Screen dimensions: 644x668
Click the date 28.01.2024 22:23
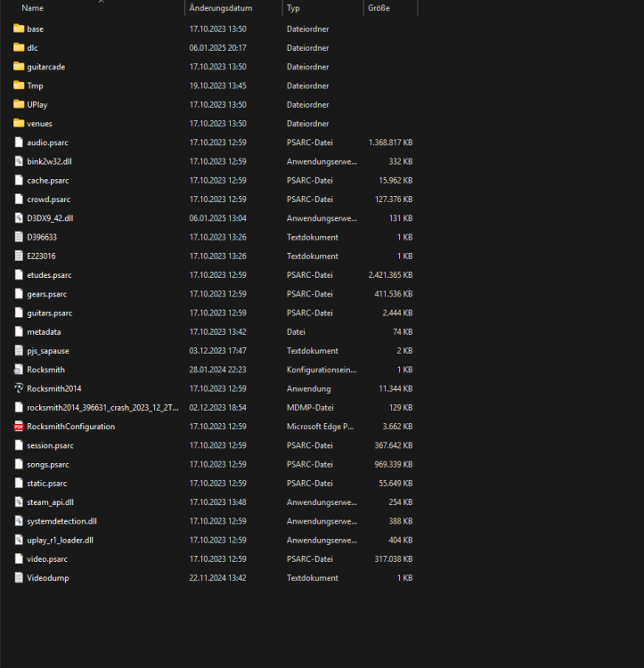pos(217,370)
